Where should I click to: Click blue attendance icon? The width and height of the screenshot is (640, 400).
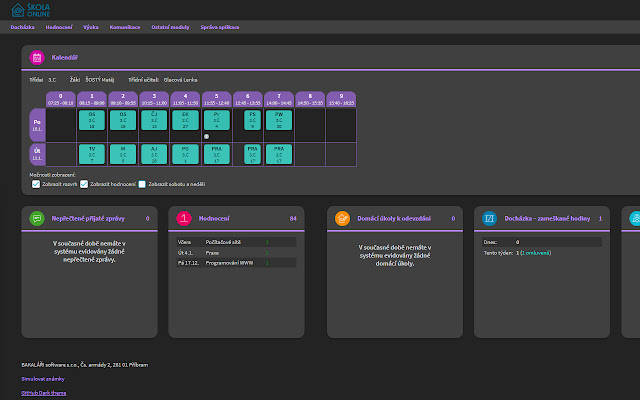coord(489,218)
